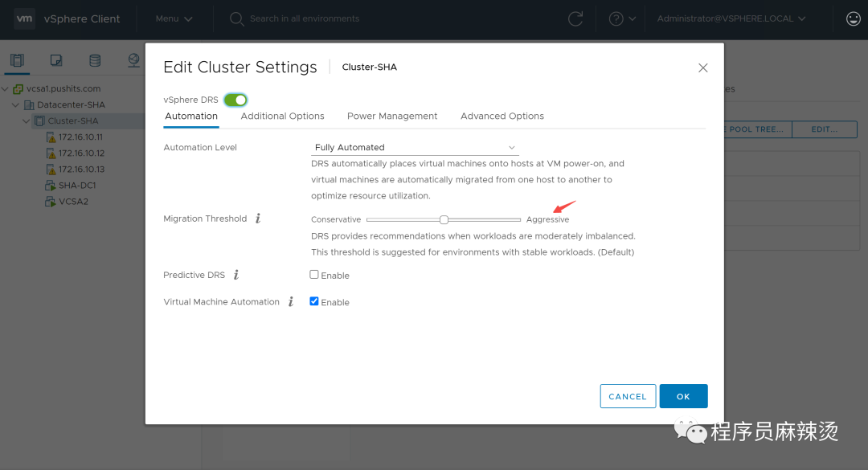Image resolution: width=868 pixels, height=470 pixels.
Task: Select host 172.16.10.13 in tree
Action: coord(81,169)
